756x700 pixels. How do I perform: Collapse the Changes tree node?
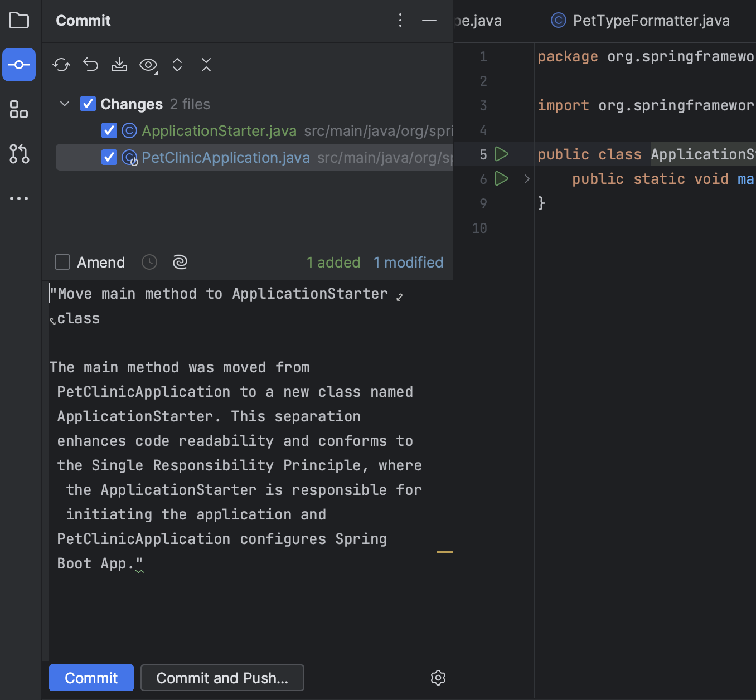[x=64, y=104]
